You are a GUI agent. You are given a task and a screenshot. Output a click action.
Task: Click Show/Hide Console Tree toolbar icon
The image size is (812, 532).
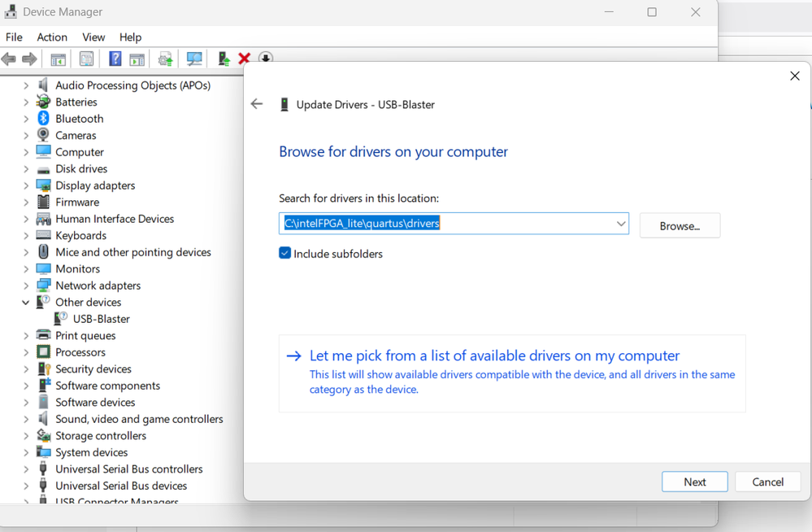[x=59, y=59]
